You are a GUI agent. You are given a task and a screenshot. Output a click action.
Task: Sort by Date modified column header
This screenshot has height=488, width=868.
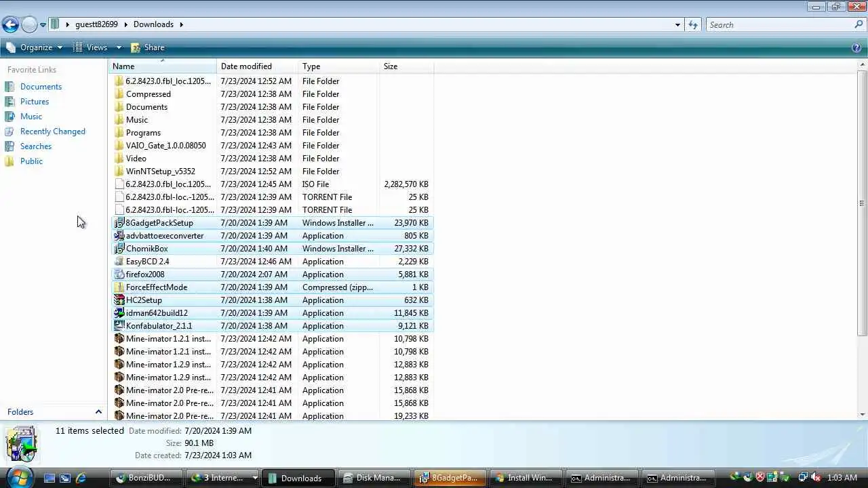(258, 66)
